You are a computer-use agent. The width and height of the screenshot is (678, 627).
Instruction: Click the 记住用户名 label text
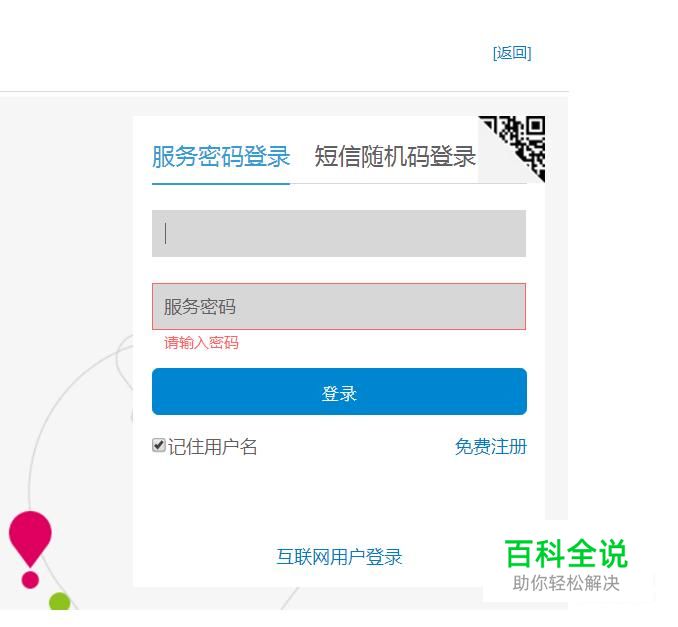click(x=213, y=447)
